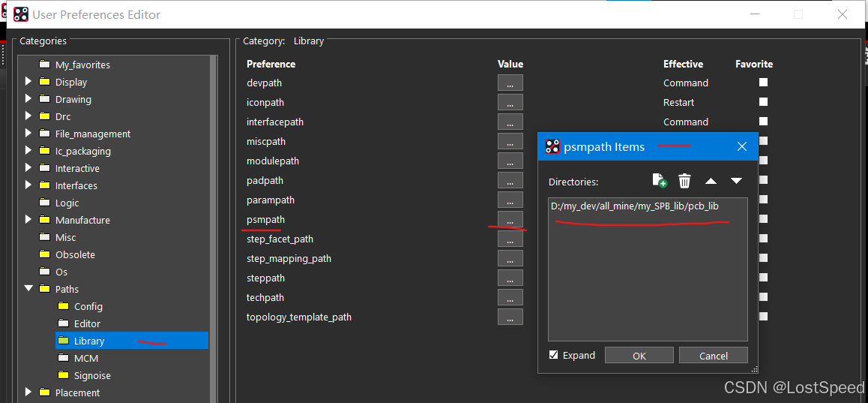
Task: Select the Library tree item
Action: coord(132,341)
